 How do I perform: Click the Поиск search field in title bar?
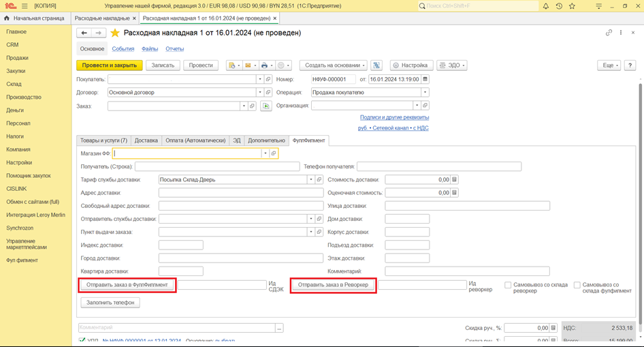coord(478,6)
